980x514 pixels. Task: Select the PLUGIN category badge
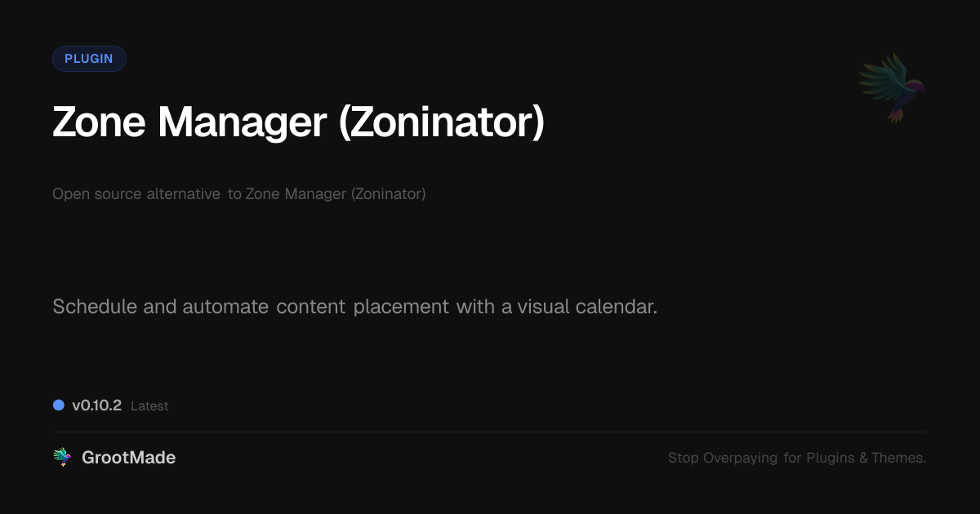89,59
